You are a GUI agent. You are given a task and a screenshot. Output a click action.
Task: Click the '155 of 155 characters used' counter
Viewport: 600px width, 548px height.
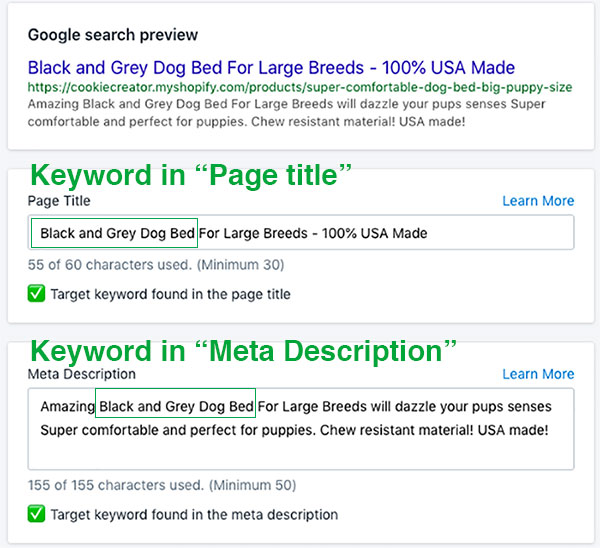(162, 485)
